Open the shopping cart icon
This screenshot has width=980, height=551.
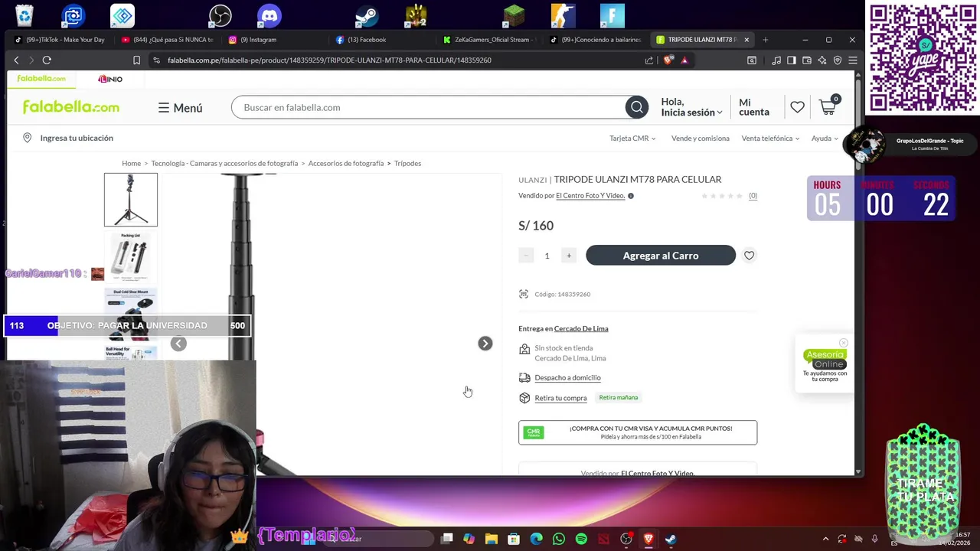point(828,106)
